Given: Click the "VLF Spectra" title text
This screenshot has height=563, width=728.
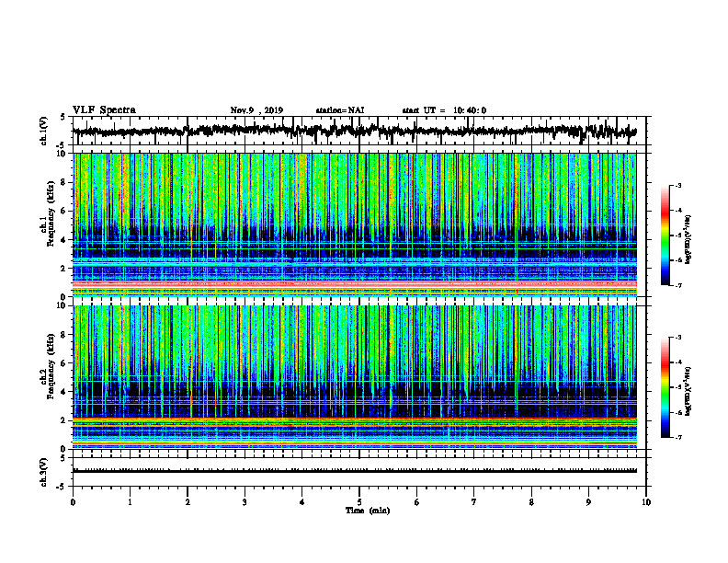Looking at the screenshot, I should 104,110.
